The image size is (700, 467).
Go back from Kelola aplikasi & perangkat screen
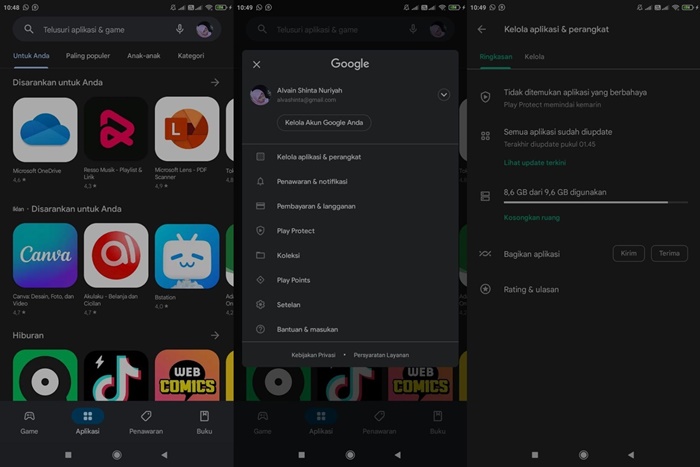482,29
